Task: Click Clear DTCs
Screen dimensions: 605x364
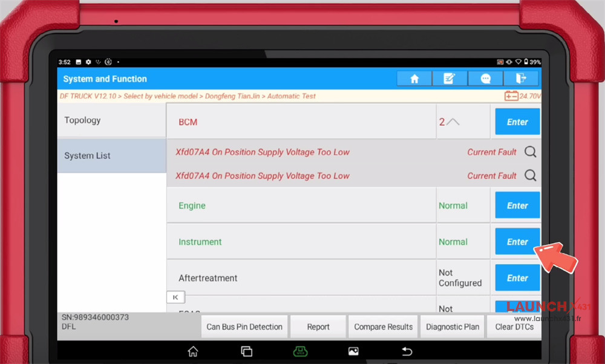Action: tap(514, 327)
